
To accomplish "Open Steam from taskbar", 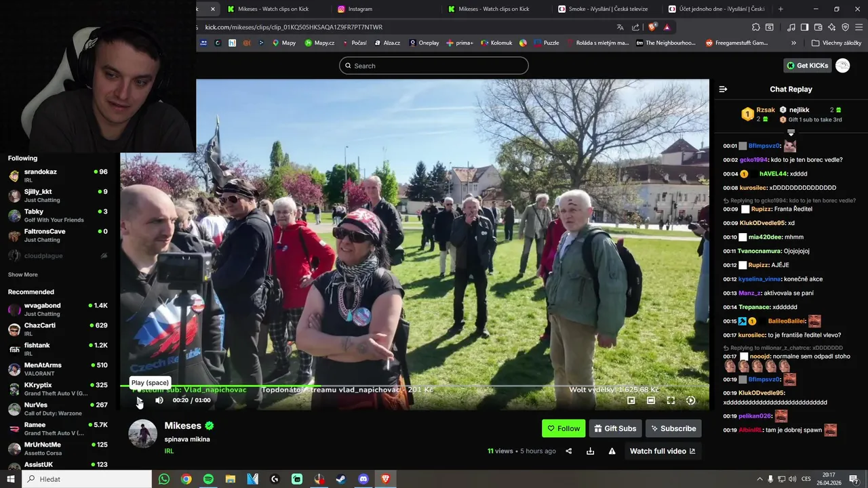I will pyautogui.click(x=341, y=479).
